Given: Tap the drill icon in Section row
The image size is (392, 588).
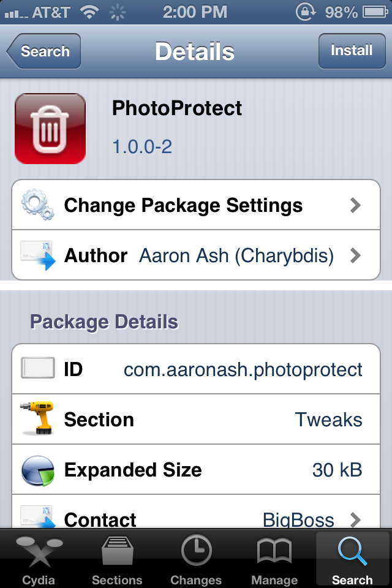Looking at the screenshot, I should tap(37, 420).
